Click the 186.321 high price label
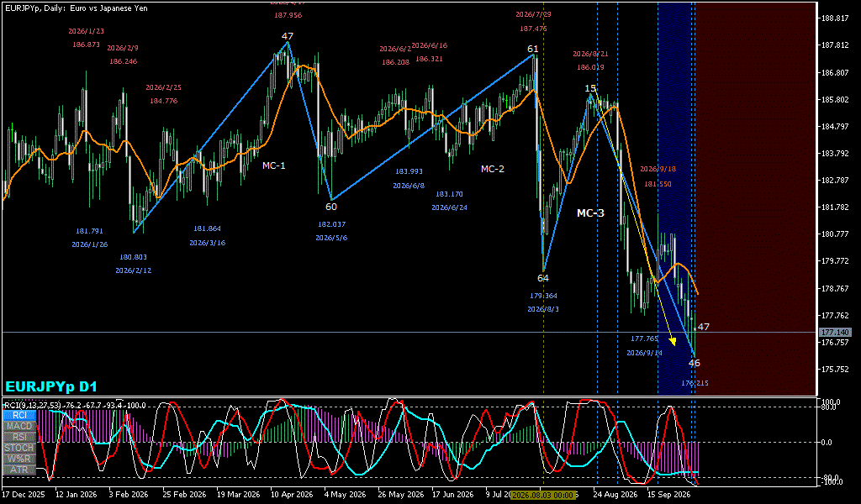Viewport: 861px width, 504px height. pyautogui.click(x=429, y=59)
